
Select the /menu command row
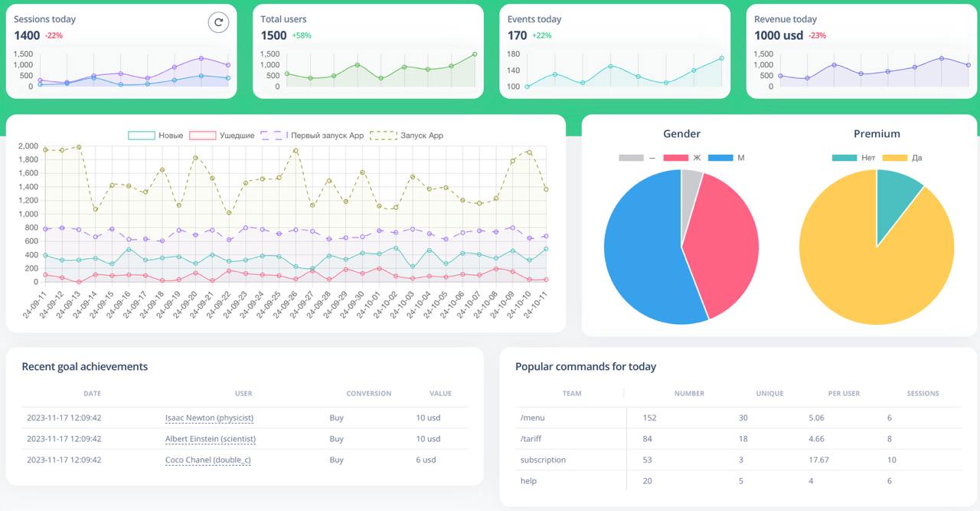738,418
